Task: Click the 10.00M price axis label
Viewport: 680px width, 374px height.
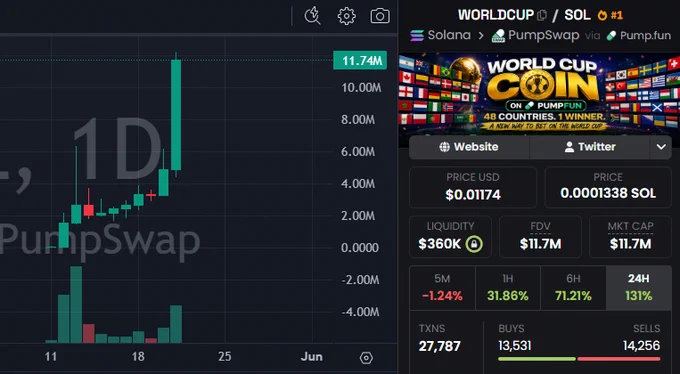Action: [361, 88]
